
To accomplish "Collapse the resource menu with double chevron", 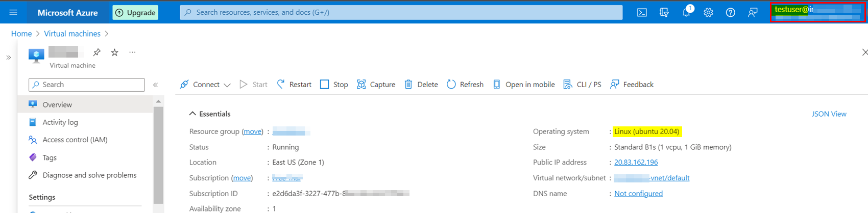I will (155, 85).
